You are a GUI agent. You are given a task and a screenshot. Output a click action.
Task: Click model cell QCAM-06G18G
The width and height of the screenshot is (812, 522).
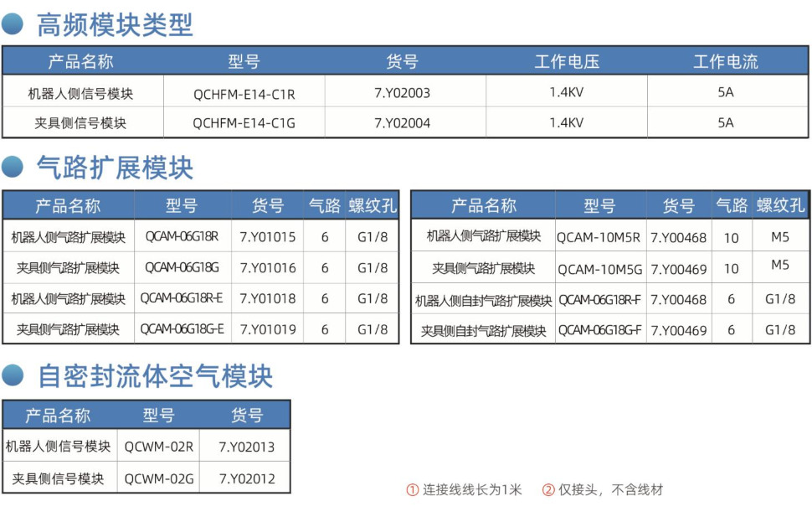182,267
